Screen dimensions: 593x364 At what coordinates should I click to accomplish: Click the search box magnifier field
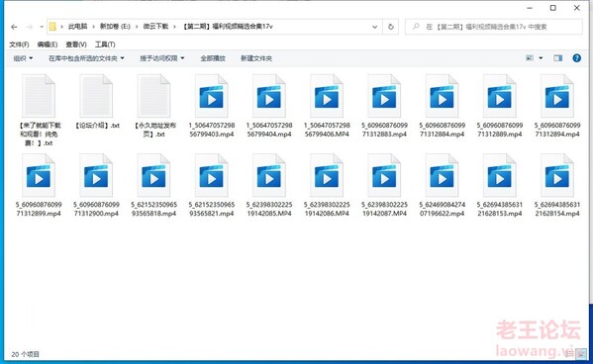click(x=494, y=27)
